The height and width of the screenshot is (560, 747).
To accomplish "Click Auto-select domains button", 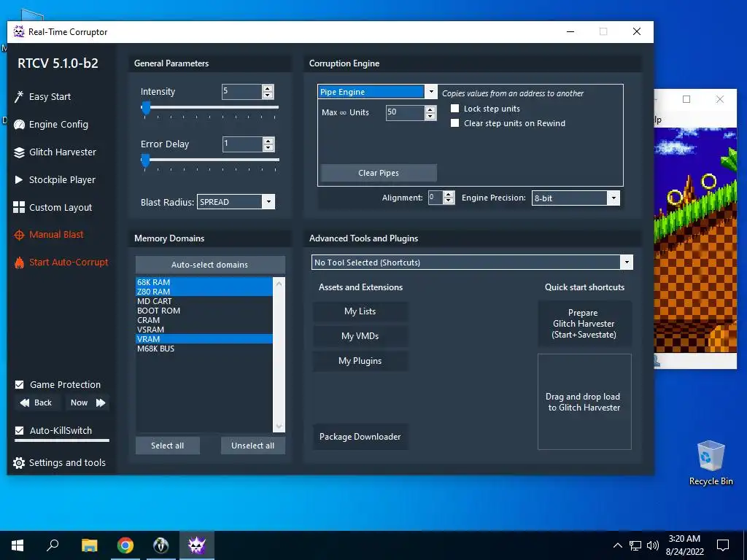I will [210, 265].
